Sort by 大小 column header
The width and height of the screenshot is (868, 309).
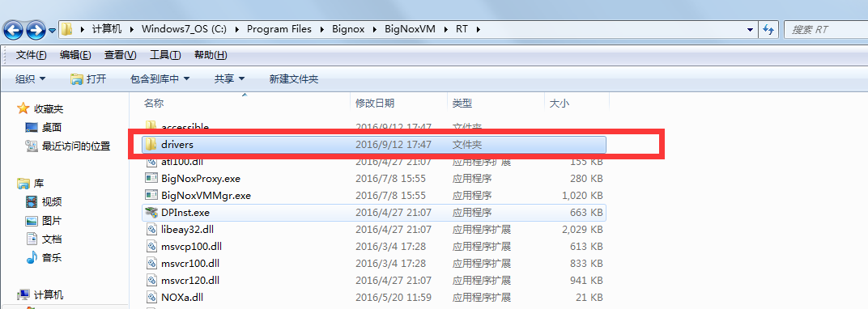pyautogui.click(x=559, y=103)
